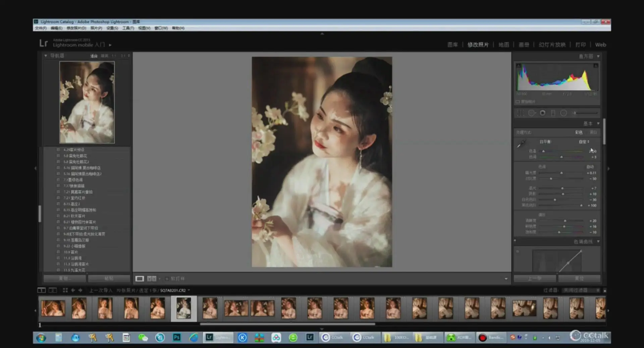This screenshot has height=348, width=644.
Task: Show second window display button 2
Action: click(53, 290)
